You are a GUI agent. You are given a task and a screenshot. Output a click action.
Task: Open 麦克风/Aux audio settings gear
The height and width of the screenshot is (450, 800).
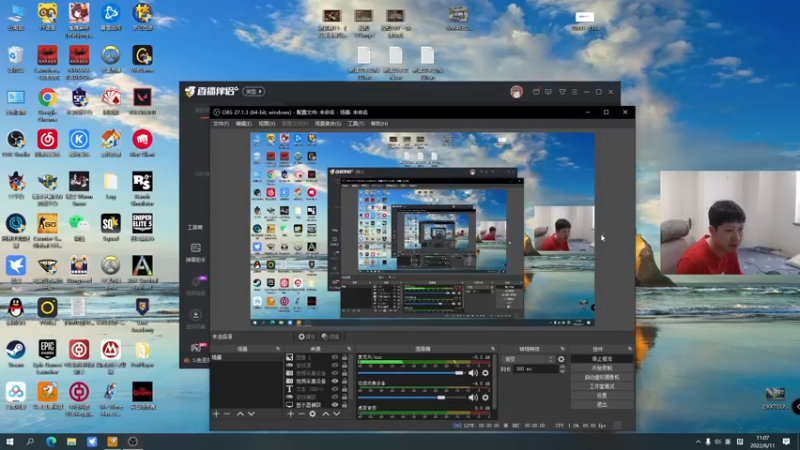(485, 373)
